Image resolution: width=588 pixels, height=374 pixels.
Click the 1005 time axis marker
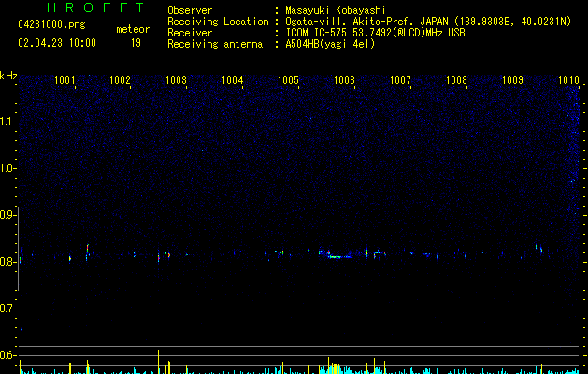point(288,80)
